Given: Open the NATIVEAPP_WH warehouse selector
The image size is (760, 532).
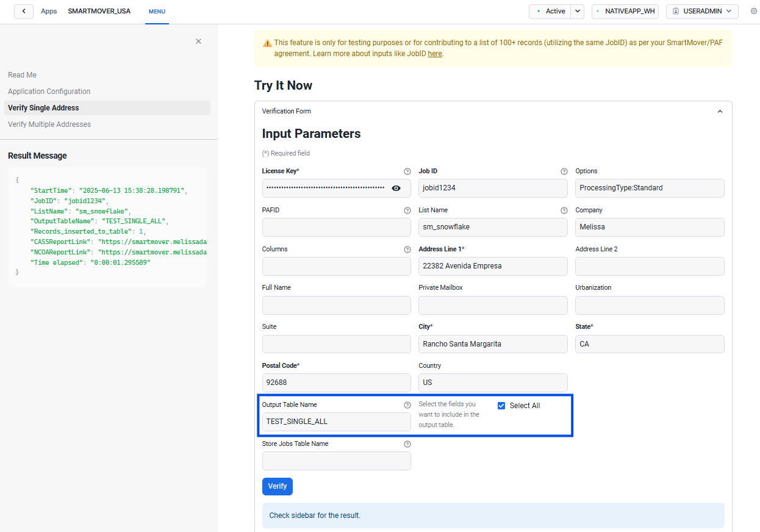Looking at the screenshot, I should tap(625, 11).
